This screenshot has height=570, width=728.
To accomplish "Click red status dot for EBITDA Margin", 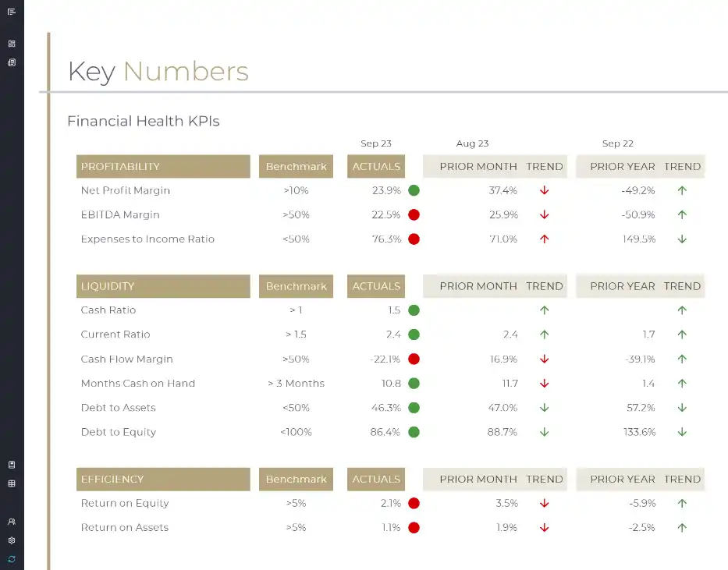I will (x=414, y=214).
